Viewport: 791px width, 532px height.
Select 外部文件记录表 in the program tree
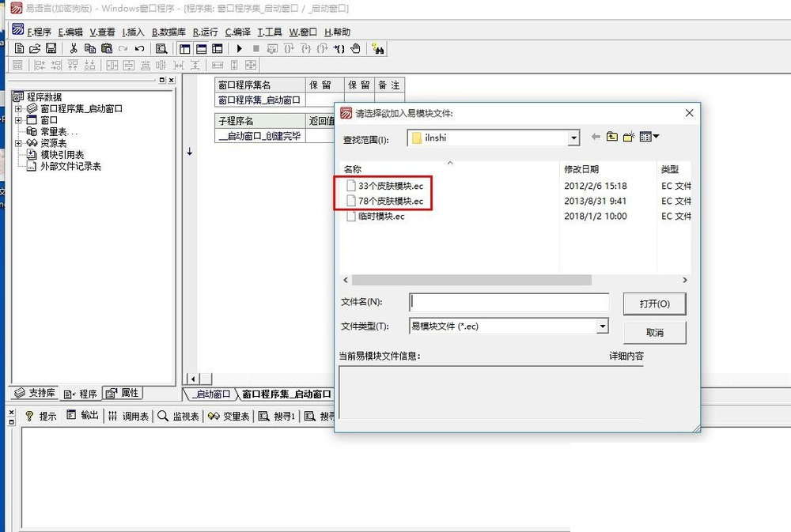click(70, 167)
